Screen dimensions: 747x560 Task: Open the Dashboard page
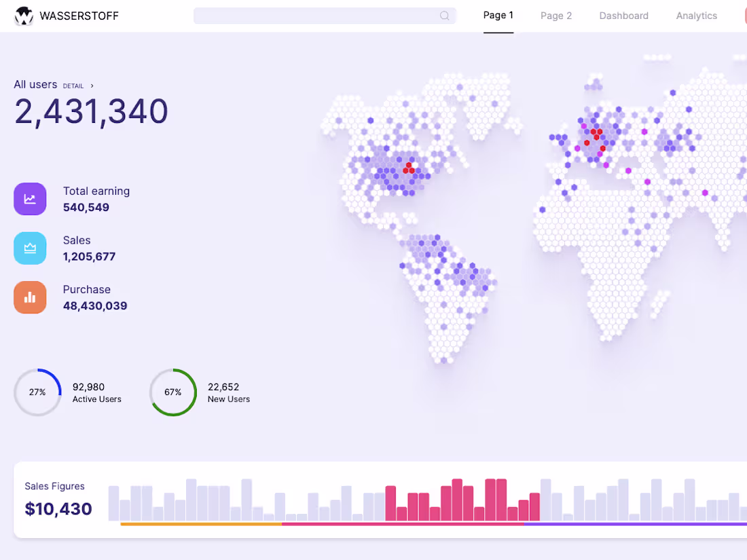click(623, 15)
